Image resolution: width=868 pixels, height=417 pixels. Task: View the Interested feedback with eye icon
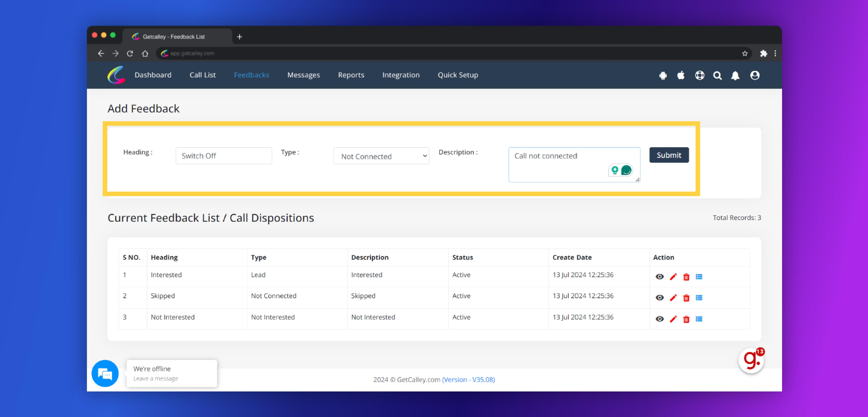[x=659, y=277]
